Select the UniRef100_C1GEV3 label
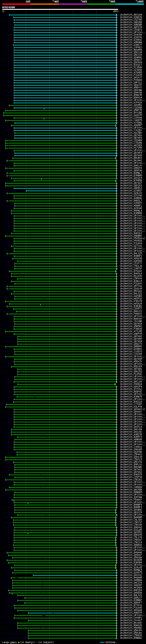 coord(131,351)
